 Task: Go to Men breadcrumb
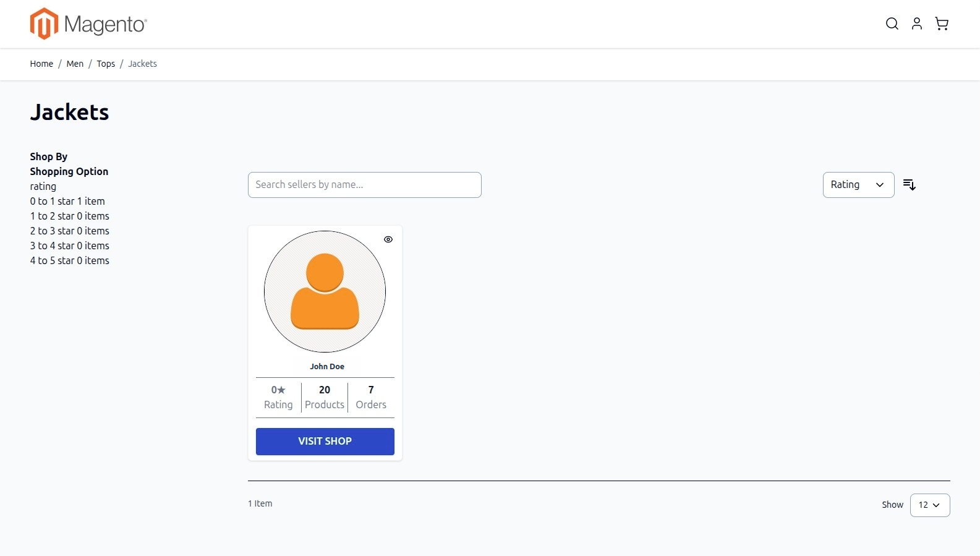click(75, 64)
